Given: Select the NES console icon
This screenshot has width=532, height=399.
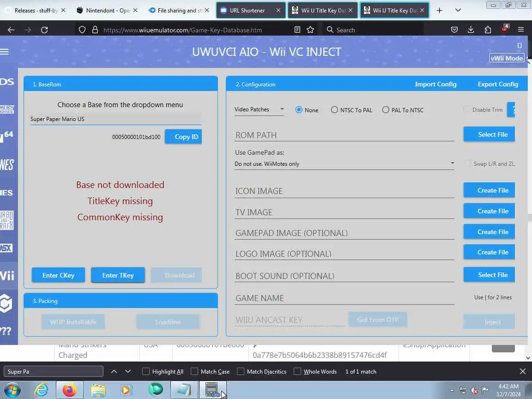Looking at the screenshot, I should [x=7, y=165].
